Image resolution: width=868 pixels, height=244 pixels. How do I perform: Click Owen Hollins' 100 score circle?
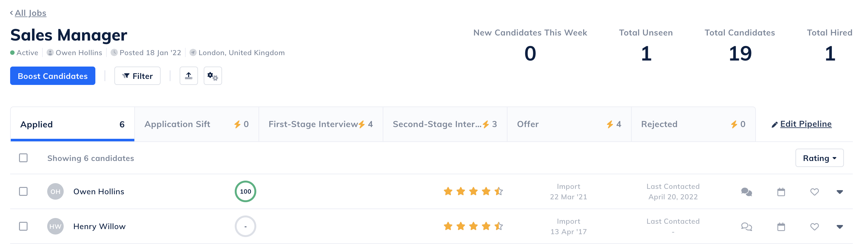click(245, 191)
